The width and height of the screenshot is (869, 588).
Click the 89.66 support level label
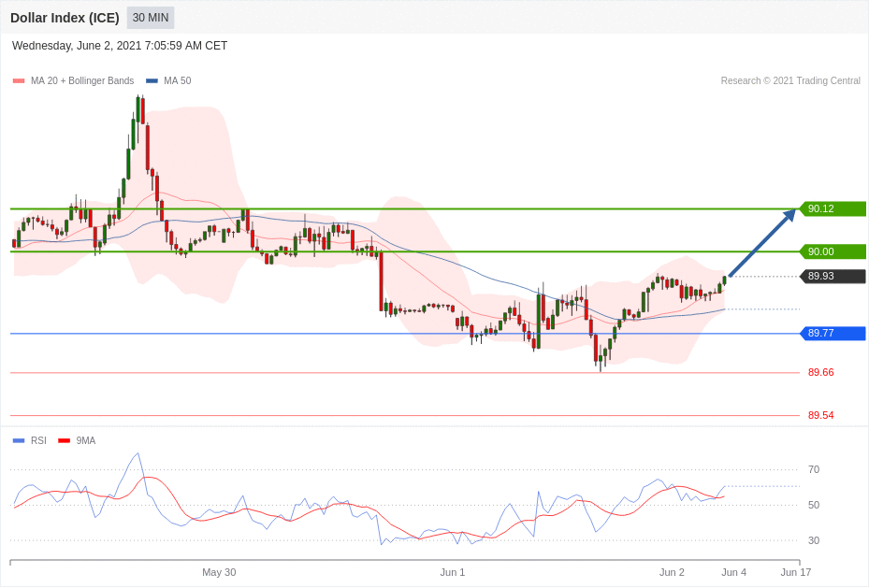(820, 372)
